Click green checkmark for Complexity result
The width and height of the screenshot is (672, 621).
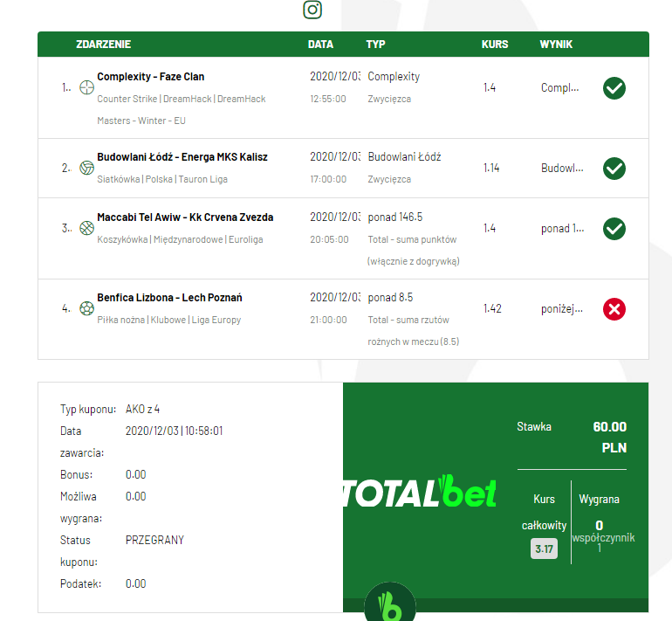[x=614, y=88]
